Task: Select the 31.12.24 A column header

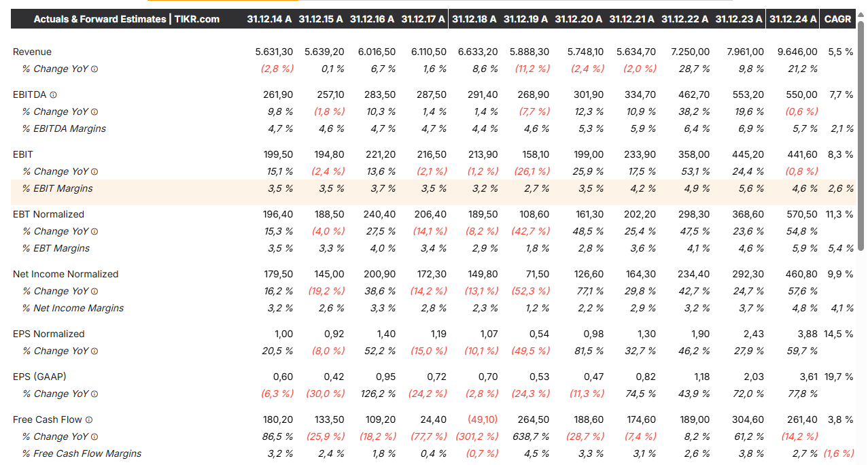Action: point(793,19)
